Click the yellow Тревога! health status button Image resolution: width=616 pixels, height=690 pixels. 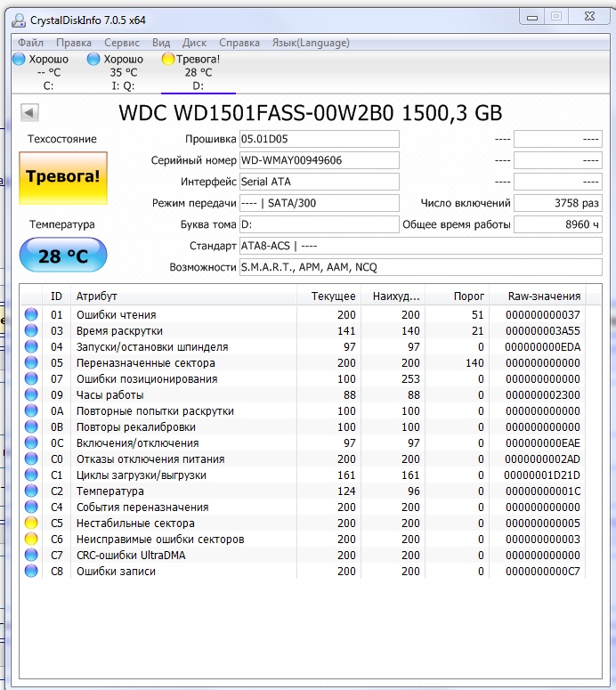tap(63, 178)
